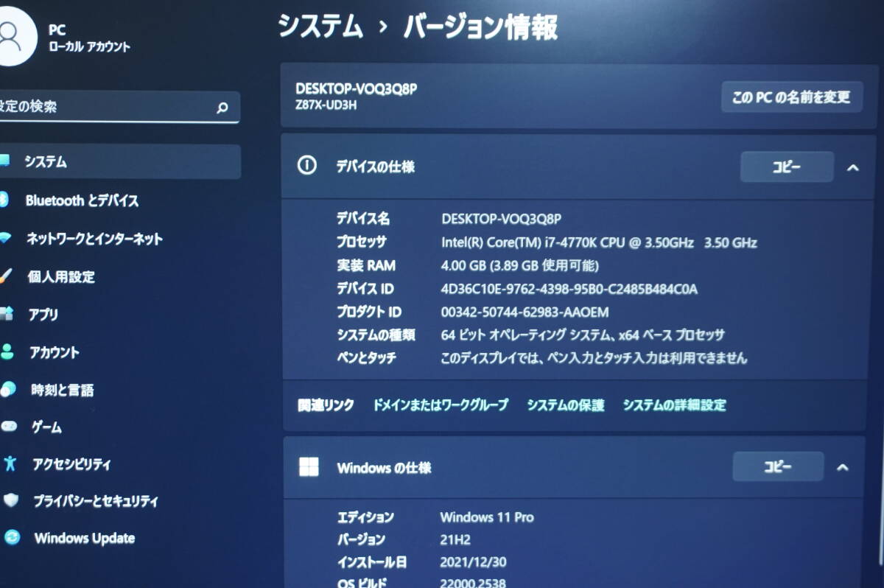This screenshot has height=588, width=884.
Task: Click the account person icon in the sidebar
Action: pos(7,352)
